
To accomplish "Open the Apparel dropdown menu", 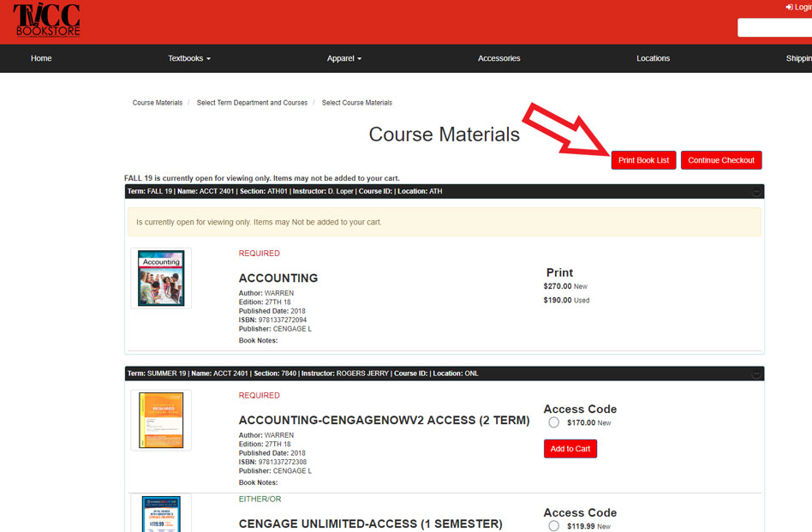I will point(343,58).
